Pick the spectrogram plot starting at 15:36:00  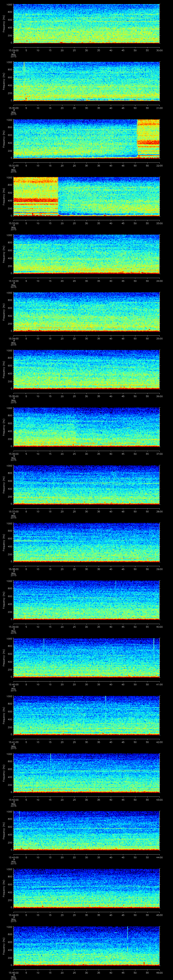pyautogui.click(x=86, y=427)
